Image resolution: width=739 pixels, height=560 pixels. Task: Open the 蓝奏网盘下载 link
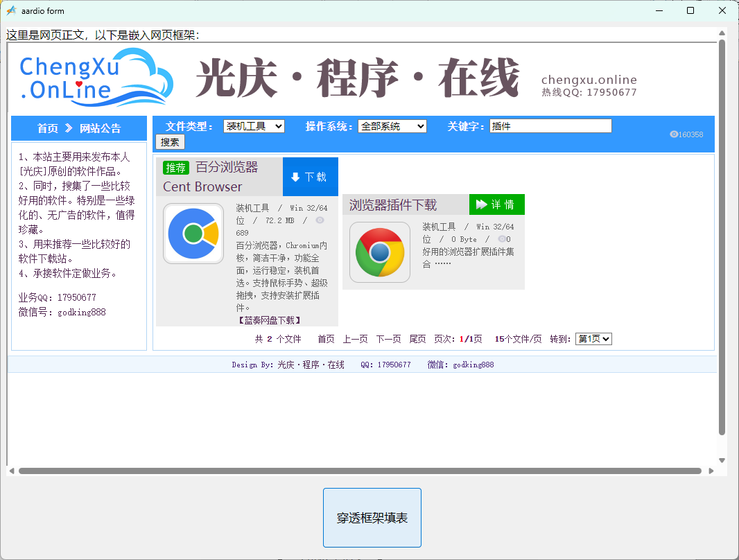269,320
